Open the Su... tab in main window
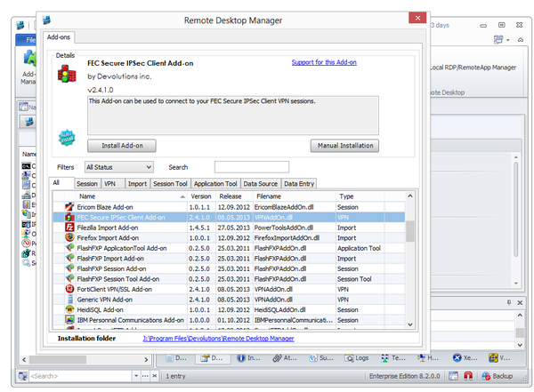Screen dimensions: 534x392 point(321,358)
